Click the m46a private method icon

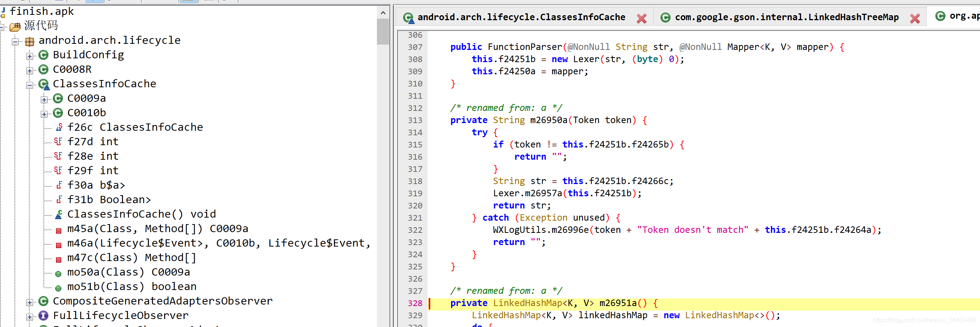tap(59, 245)
